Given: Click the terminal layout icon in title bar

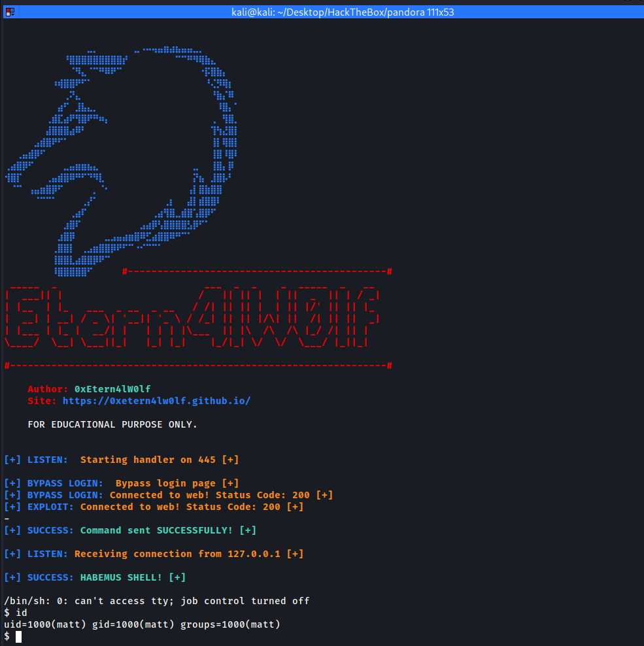Looking at the screenshot, I should point(10,11).
